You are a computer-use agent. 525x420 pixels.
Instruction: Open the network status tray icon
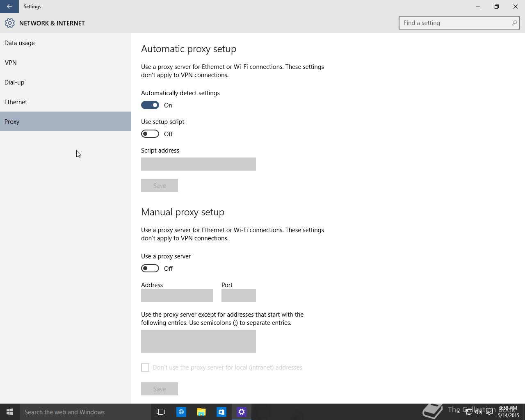tap(468, 412)
